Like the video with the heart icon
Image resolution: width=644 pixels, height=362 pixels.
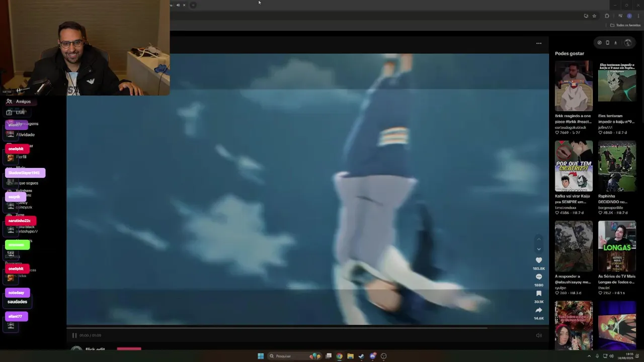(539, 260)
